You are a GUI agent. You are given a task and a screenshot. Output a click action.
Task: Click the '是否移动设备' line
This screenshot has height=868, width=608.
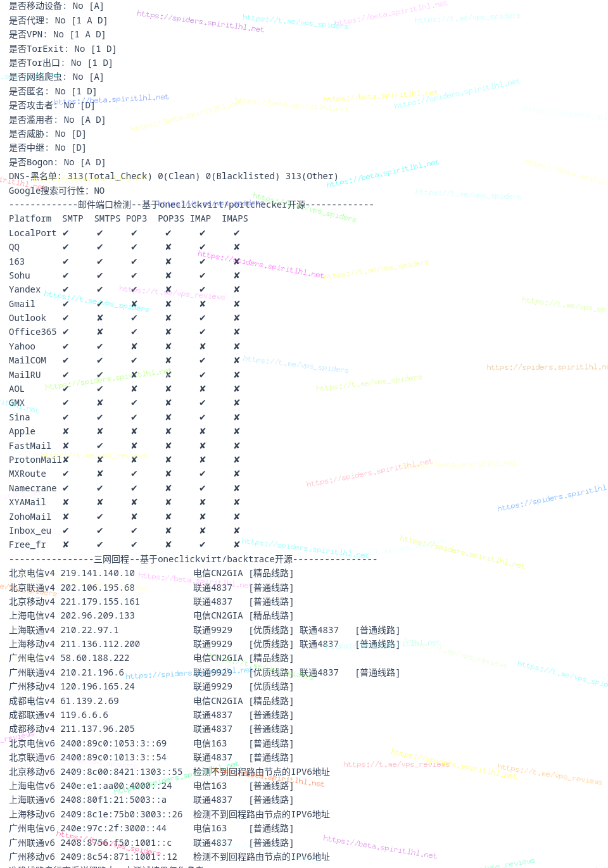56,6
